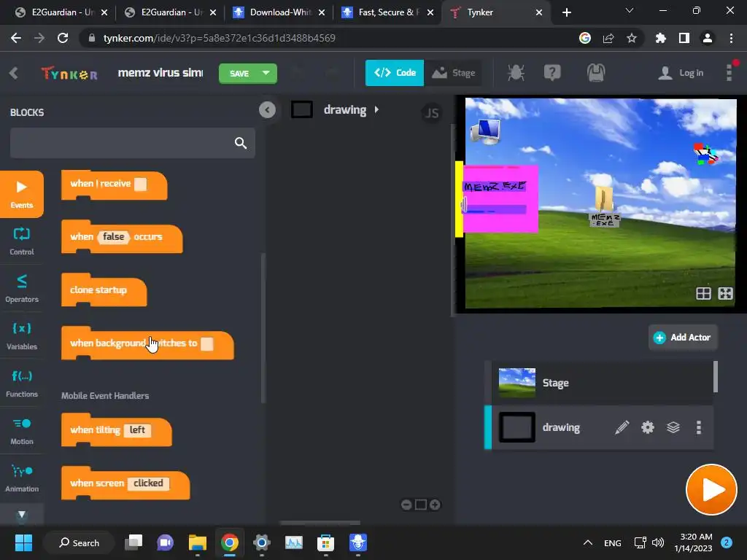
Task: Click taskbar Search box
Action: pyautogui.click(x=79, y=542)
